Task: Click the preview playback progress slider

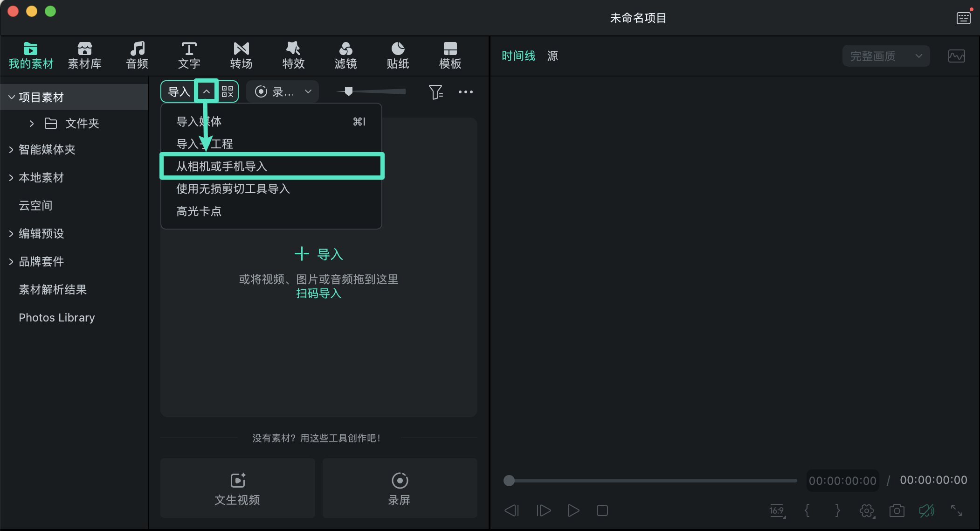Action: pyautogui.click(x=650, y=480)
